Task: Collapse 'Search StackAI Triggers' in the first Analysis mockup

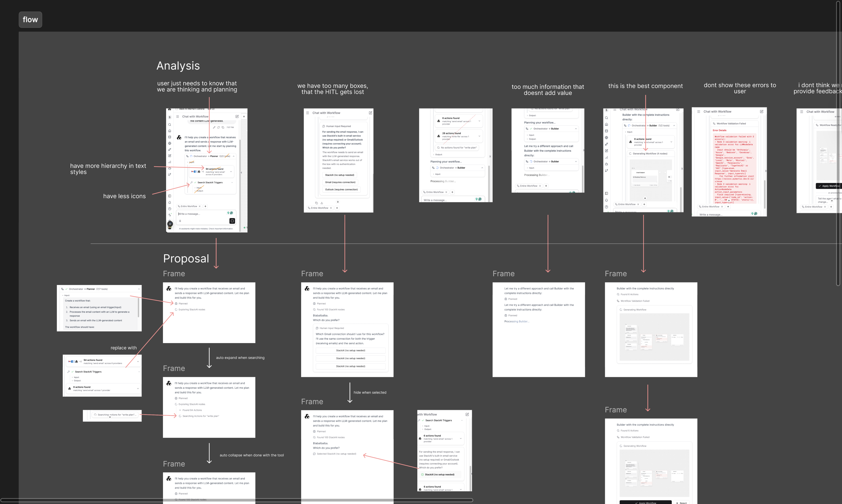Action: point(232,182)
